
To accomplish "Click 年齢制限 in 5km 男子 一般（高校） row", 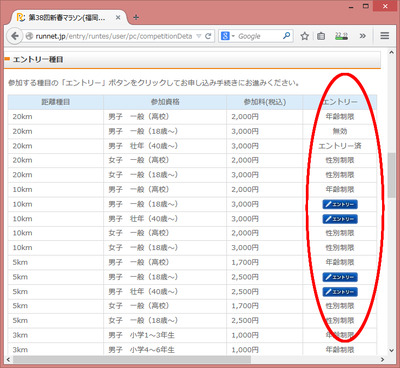I will click(340, 263).
